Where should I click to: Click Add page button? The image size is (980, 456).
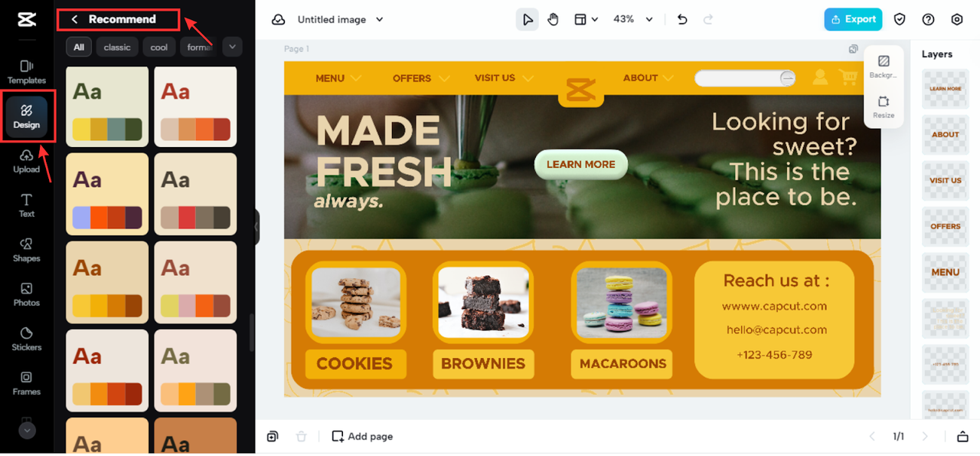362,436
